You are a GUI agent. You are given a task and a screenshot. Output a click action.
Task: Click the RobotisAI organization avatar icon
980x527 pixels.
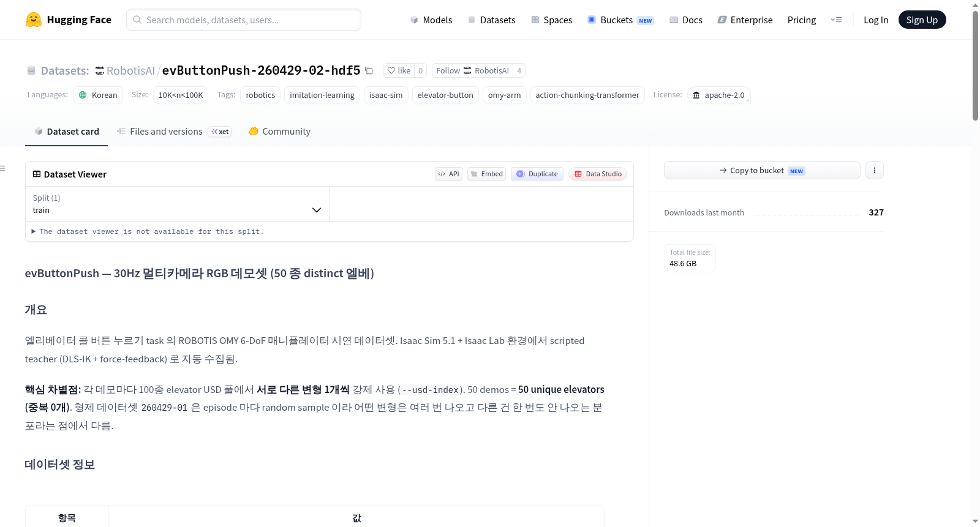tap(100, 71)
